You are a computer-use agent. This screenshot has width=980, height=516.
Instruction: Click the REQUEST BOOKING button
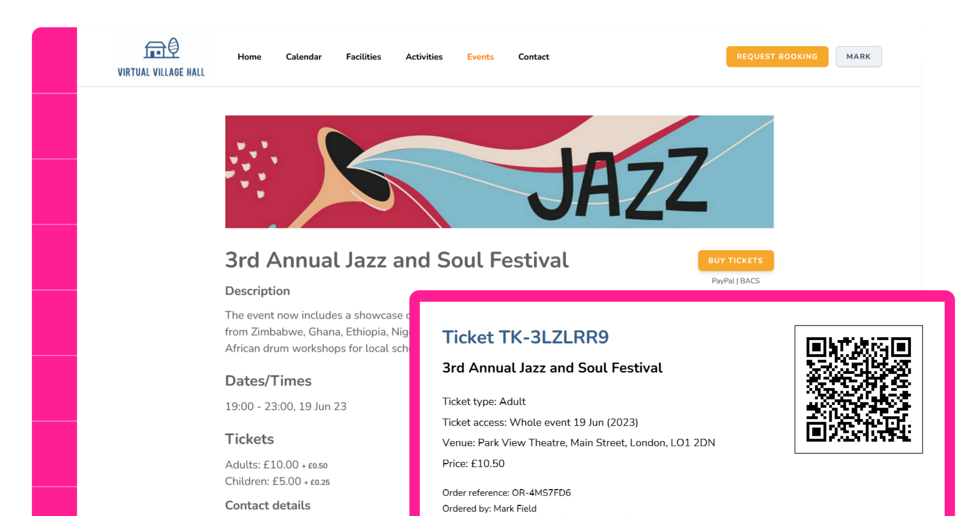(x=777, y=56)
